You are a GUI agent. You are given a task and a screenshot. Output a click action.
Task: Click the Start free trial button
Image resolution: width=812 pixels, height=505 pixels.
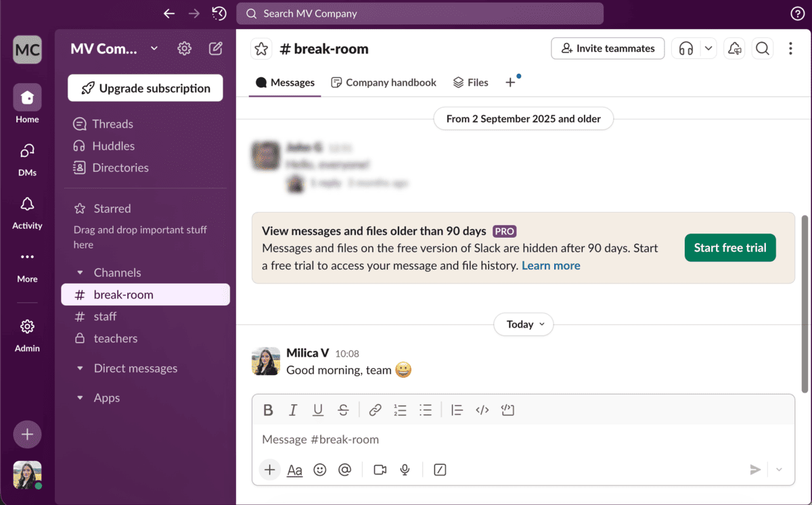pos(730,248)
